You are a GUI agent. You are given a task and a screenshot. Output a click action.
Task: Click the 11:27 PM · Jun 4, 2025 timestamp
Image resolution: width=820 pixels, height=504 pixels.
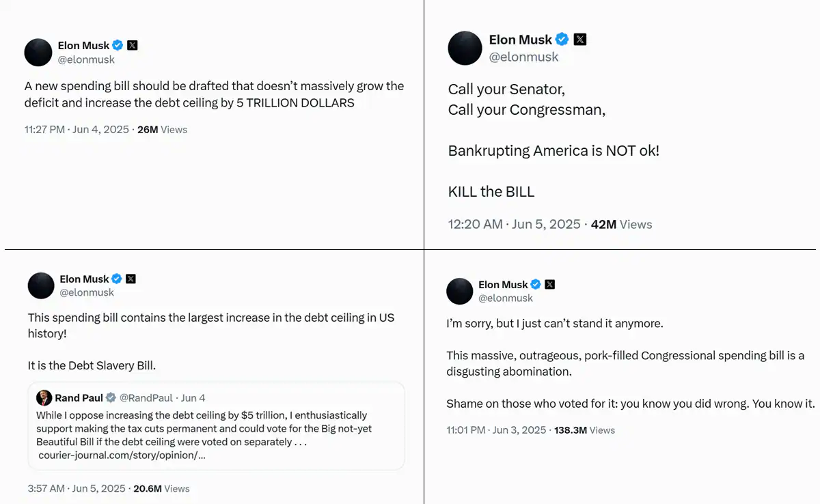[x=77, y=130]
